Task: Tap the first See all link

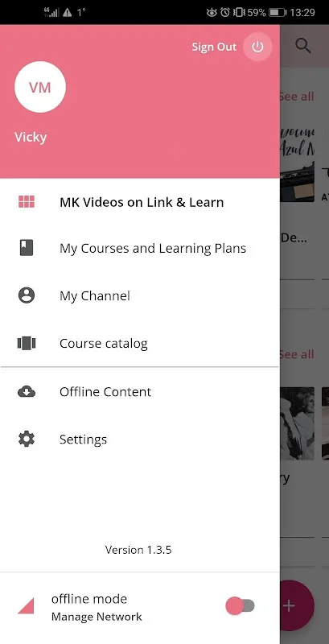Action: pos(297,97)
